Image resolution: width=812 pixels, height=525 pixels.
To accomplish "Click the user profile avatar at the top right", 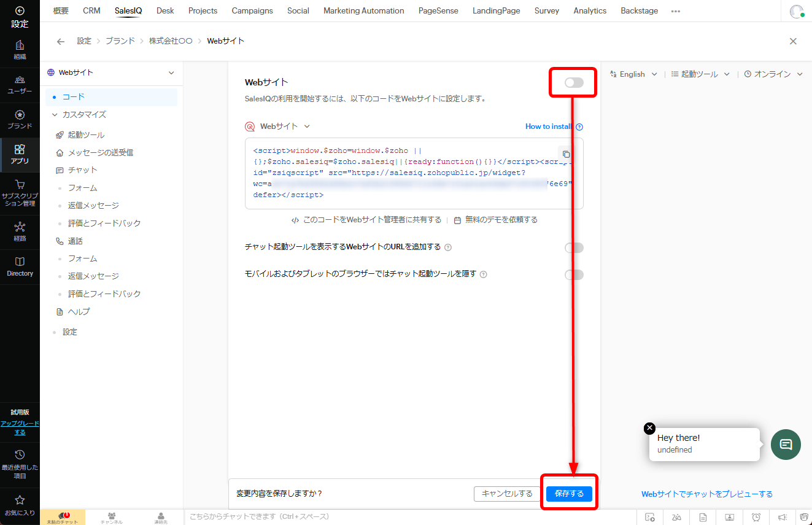I will pyautogui.click(x=797, y=11).
